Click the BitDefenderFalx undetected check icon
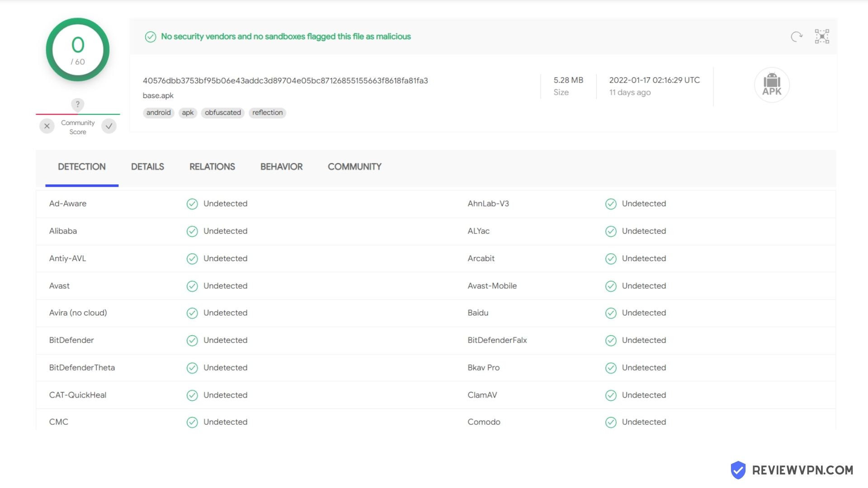This screenshot has height=488, width=868. tap(611, 340)
